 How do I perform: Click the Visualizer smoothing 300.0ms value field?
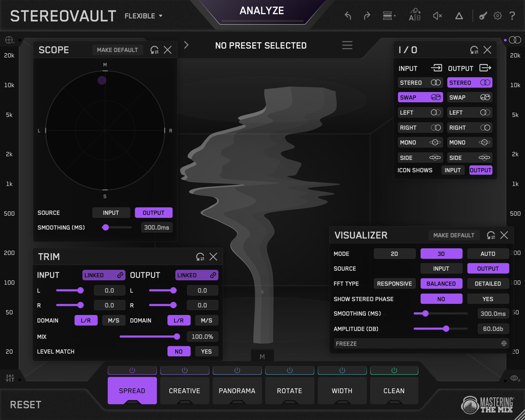[x=493, y=313]
